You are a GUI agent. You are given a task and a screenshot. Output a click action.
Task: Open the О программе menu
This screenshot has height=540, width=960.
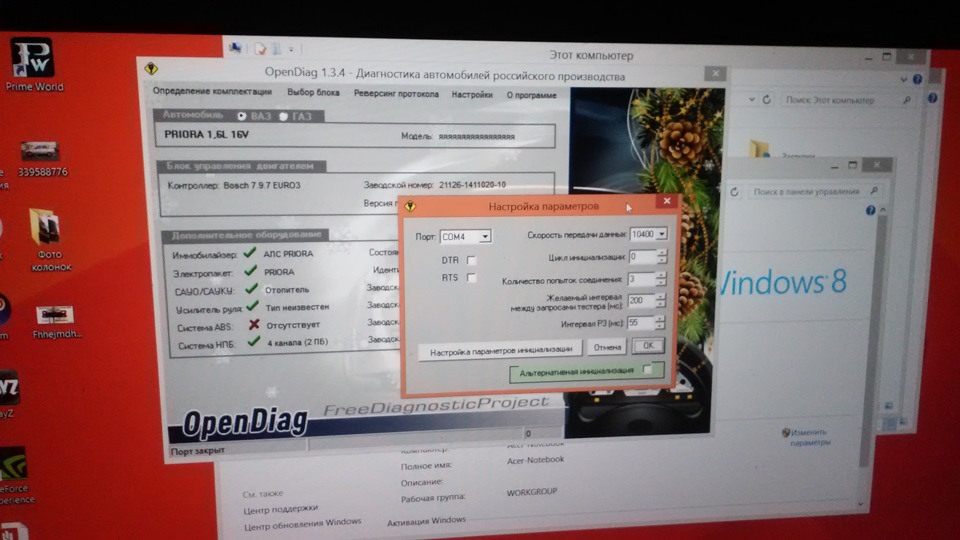(531, 95)
